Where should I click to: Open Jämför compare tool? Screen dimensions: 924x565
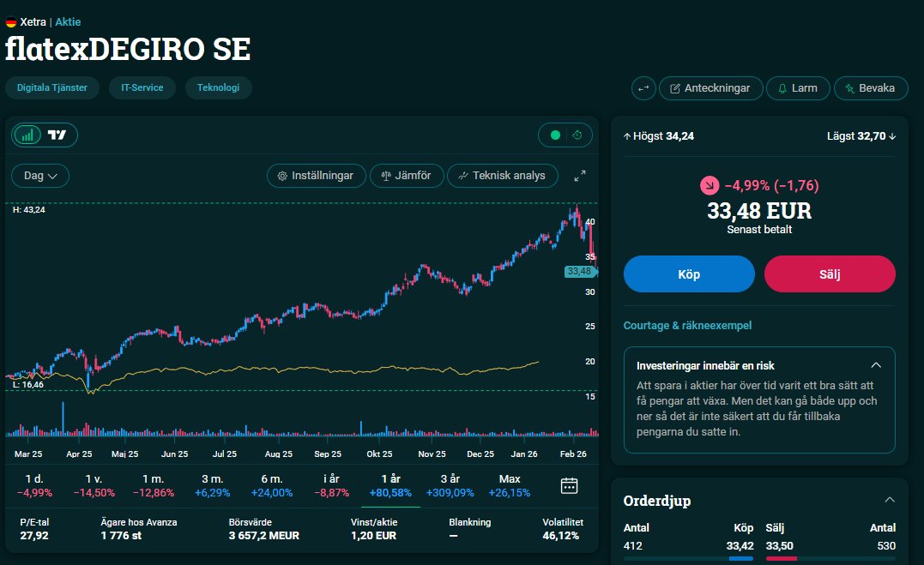(407, 176)
